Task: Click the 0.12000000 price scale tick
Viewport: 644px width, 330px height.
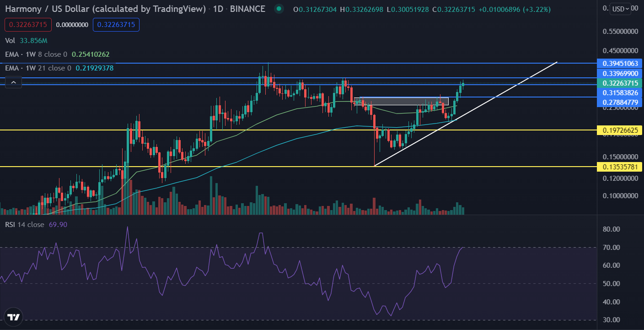Action: click(x=620, y=179)
